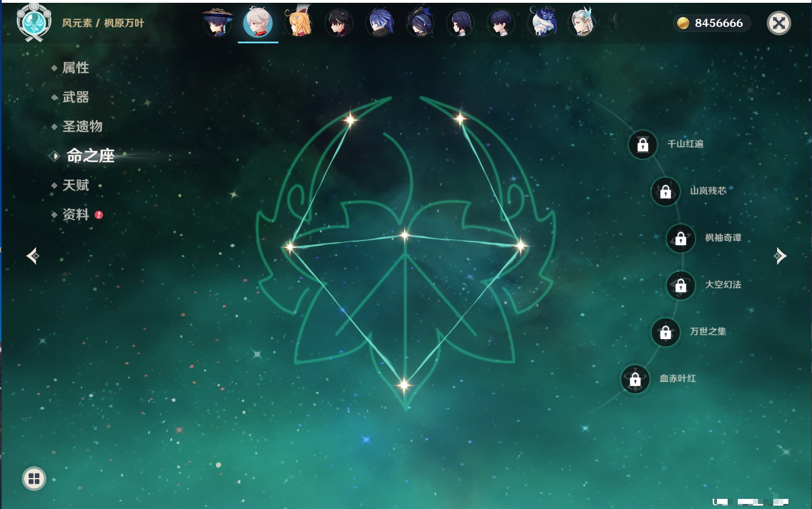Screen dimensions: 812x509
Task: Open the 武器 weapon page
Action: [75, 97]
